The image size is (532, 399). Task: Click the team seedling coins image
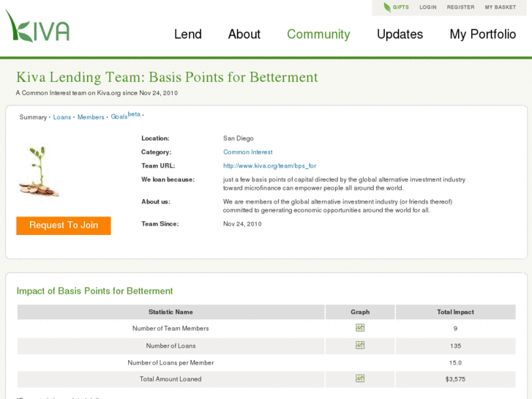tap(39, 170)
